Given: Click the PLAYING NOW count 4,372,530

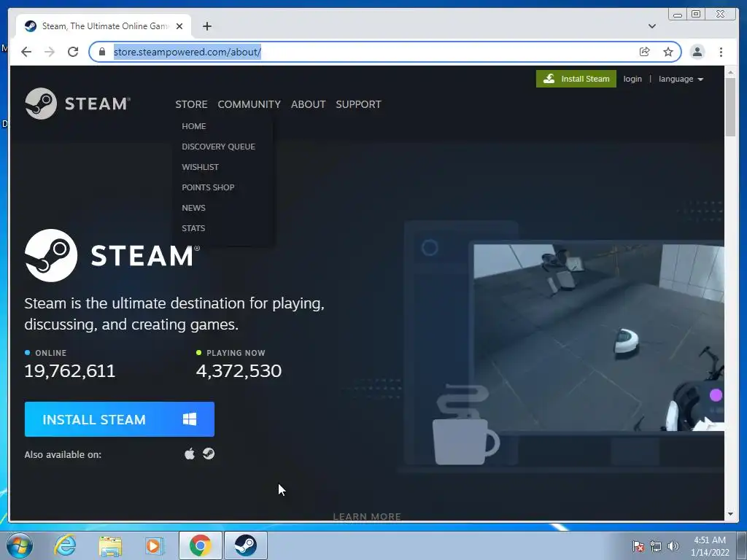Looking at the screenshot, I should (x=239, y=371).
